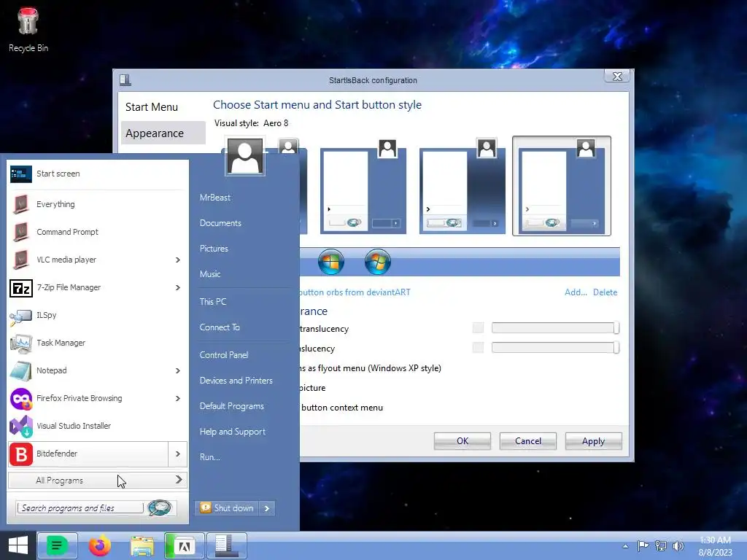Select the fourth highlighted style thumbnail
The width and height of the screenshot is (747, 560).
pyautogui.click(x=562, y=186)
